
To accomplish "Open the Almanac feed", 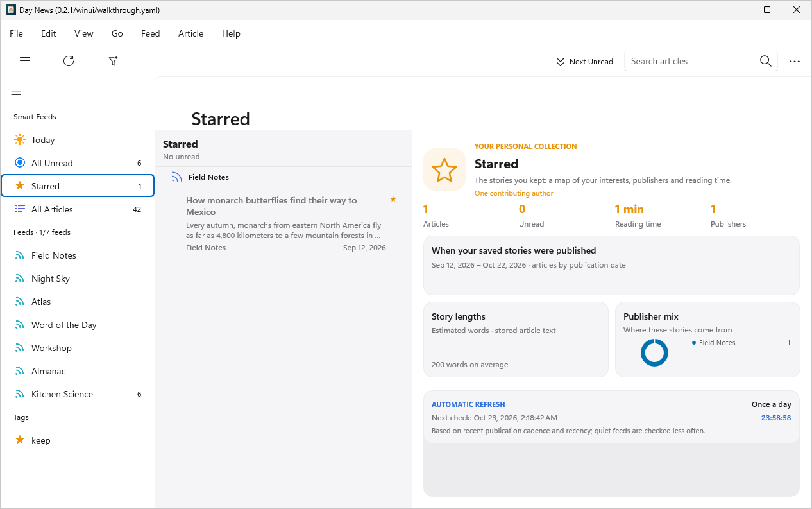I will pyautogui.click(x=78, y=371).
